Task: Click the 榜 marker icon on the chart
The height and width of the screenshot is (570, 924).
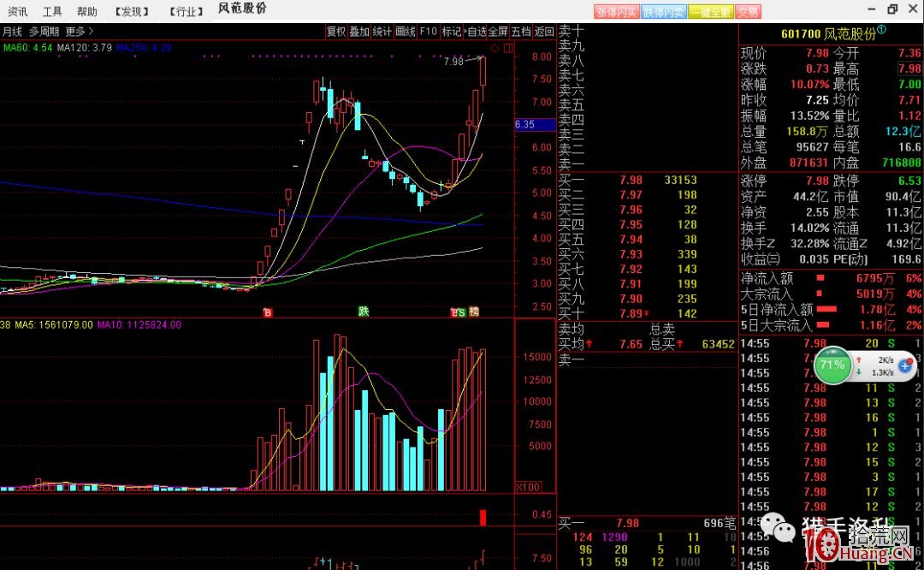Action: (x=473, y=312)
